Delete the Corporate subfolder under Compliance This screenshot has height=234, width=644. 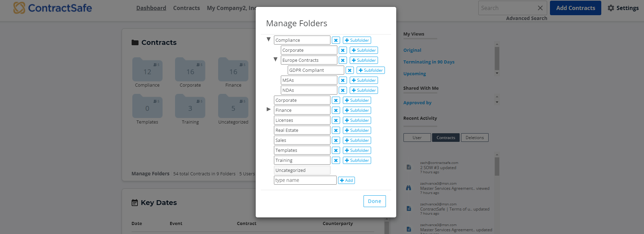[343, 50]
